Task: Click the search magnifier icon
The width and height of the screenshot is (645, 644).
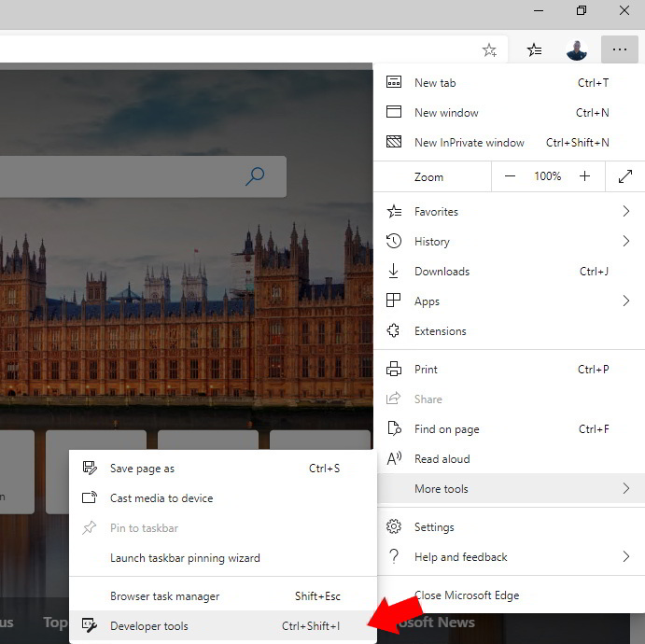Action: click(255, 176)
